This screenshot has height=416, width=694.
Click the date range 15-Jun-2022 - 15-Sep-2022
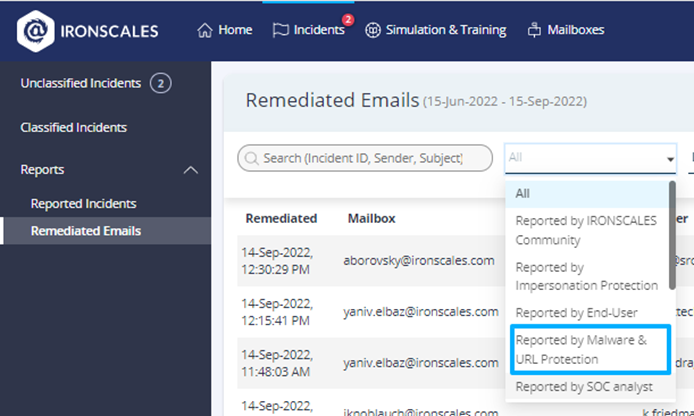click(x=505, y=102)
